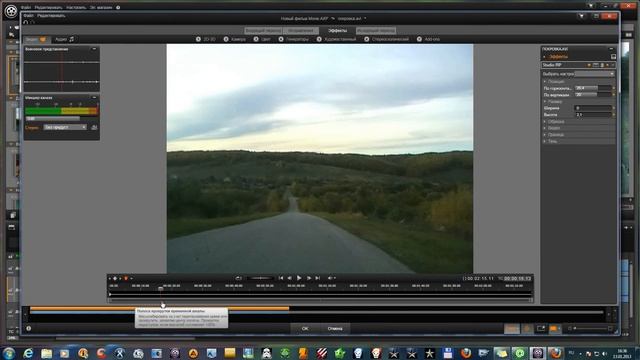640x360 pixels.
Task: Step one frame back in preview
Action: pyautogui.click(x=289, y=278)
